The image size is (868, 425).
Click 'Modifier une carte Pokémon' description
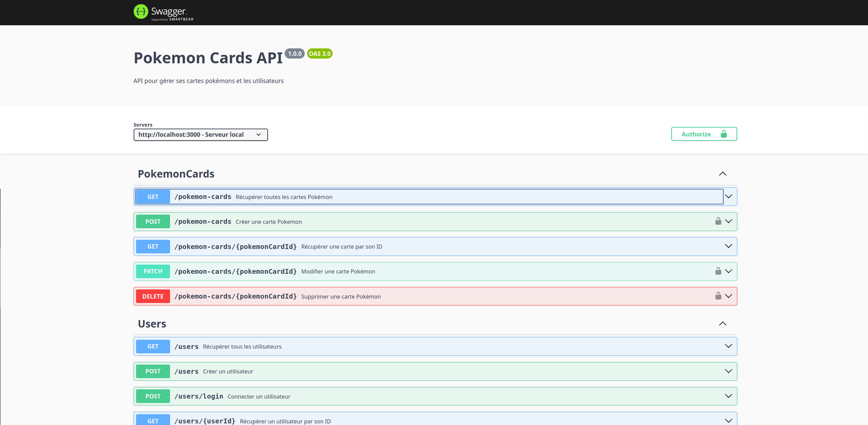click(x=338, y=272)
